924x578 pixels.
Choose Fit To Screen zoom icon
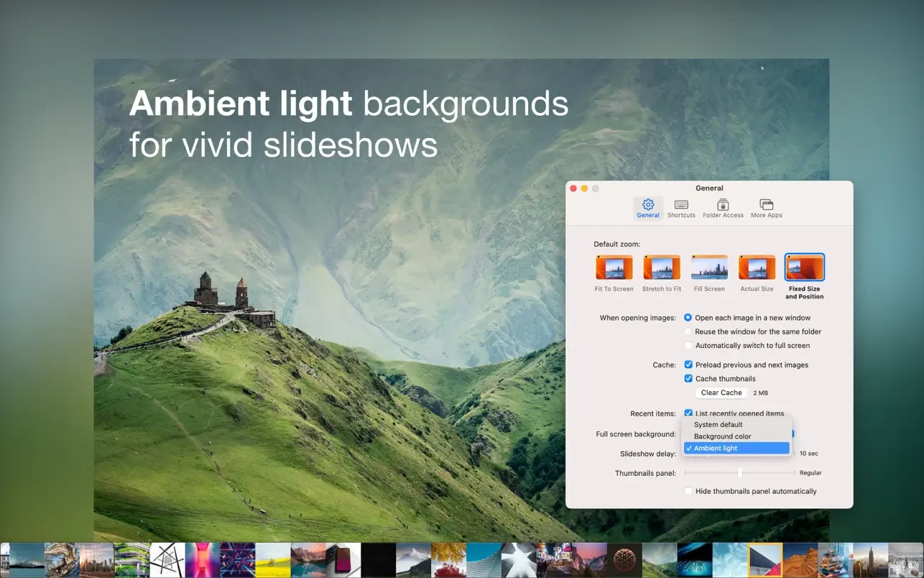coord(614,267)
